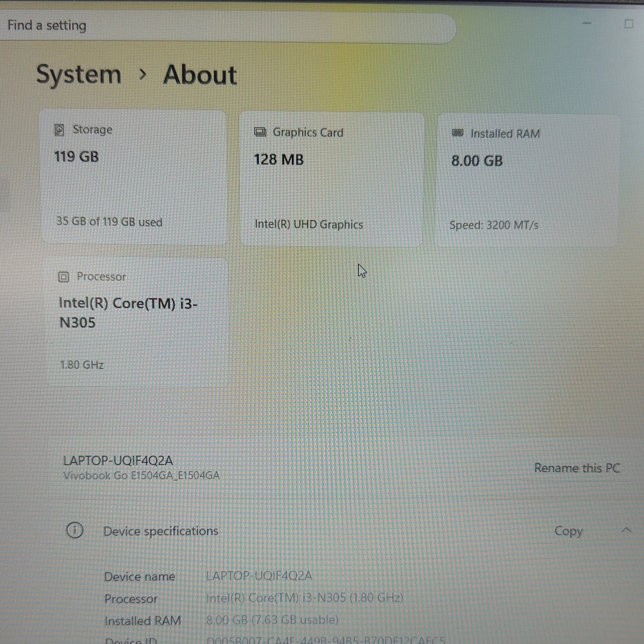Click the Processor value in specifications list

pos(305,597)
